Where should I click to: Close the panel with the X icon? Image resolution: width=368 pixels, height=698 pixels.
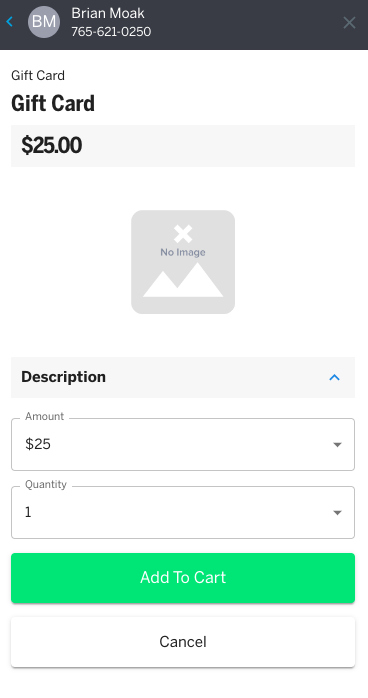(349, 22)
